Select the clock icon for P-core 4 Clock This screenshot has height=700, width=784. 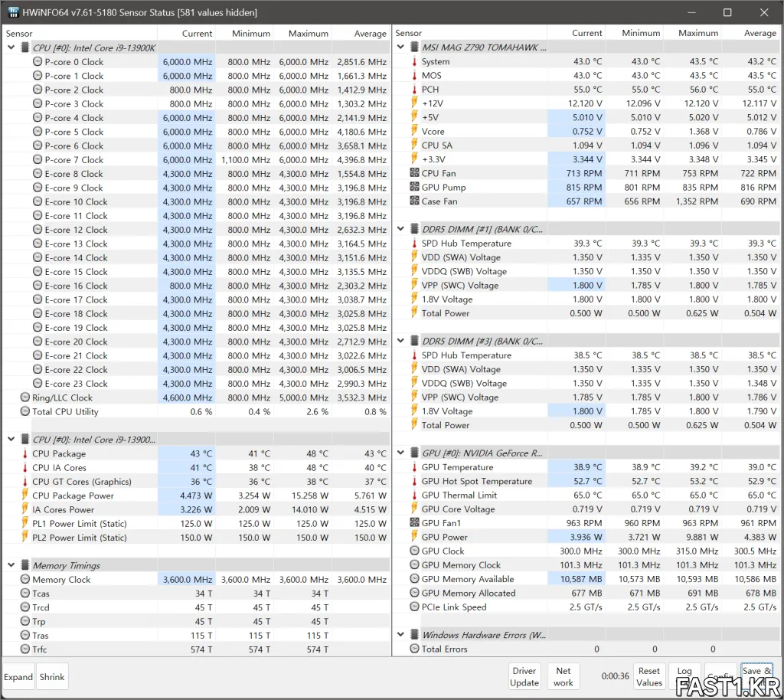[38, 117]
